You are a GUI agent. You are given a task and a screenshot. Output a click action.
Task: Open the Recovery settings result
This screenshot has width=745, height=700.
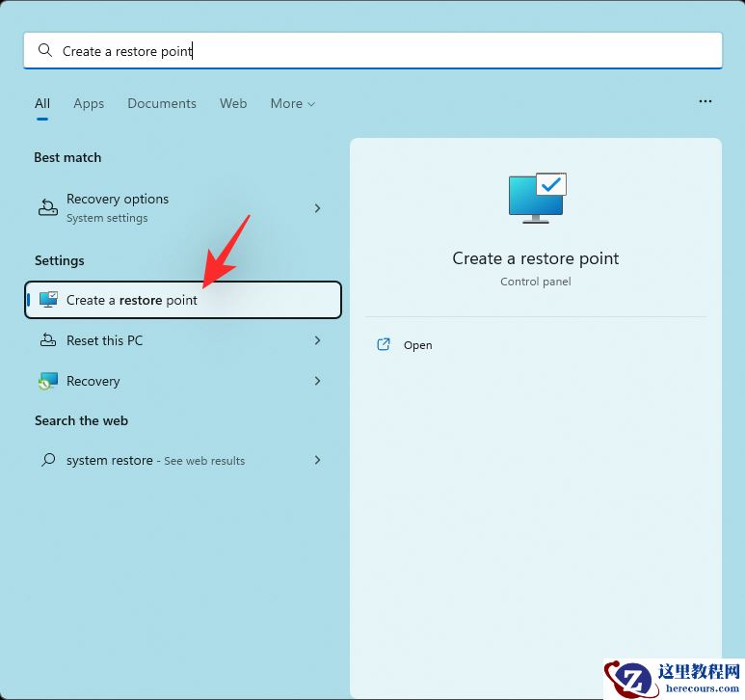[183, 381]
